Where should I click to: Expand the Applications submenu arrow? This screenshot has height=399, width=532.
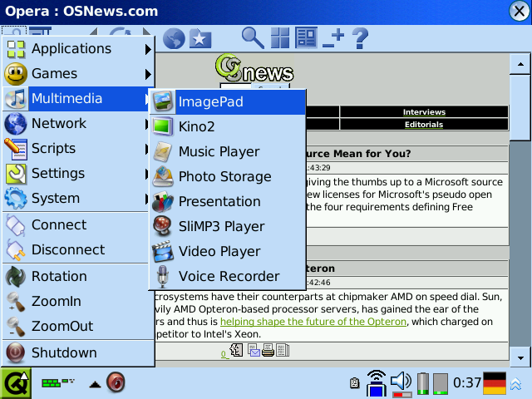pos(148,49)
